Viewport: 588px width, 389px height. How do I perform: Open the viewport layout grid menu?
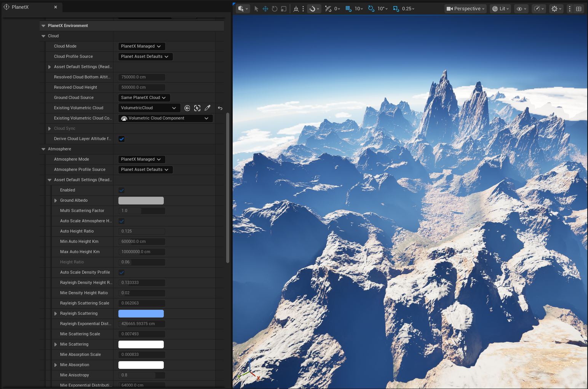pos(578,9)
